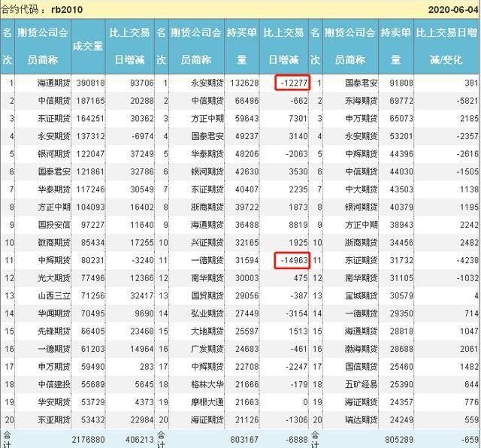Select the 成交量 column header
The width and height of the screenshot is (481, 448).
coord(87,46)
